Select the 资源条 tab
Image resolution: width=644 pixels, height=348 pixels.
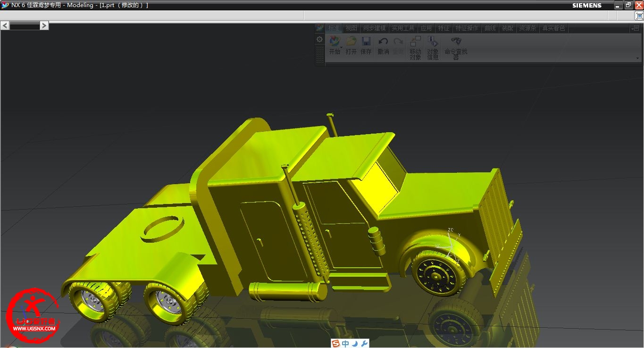tap(527, 28)
